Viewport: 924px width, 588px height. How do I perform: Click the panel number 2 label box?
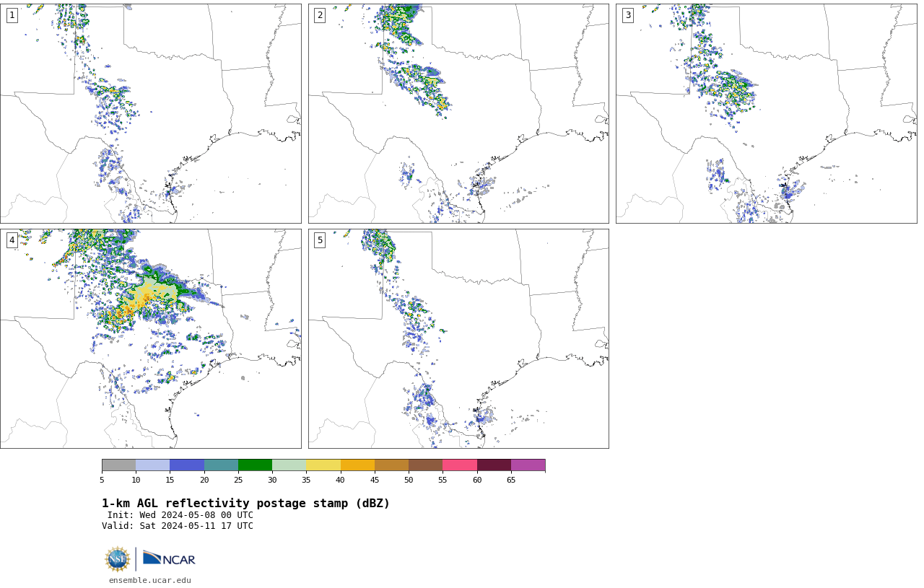pyautogui.click(x=320, y=15)
